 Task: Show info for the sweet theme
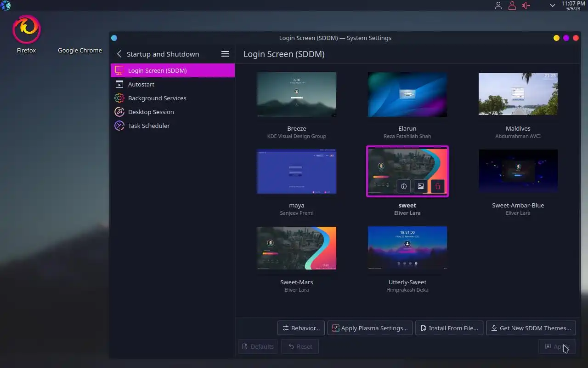(404, 186)
